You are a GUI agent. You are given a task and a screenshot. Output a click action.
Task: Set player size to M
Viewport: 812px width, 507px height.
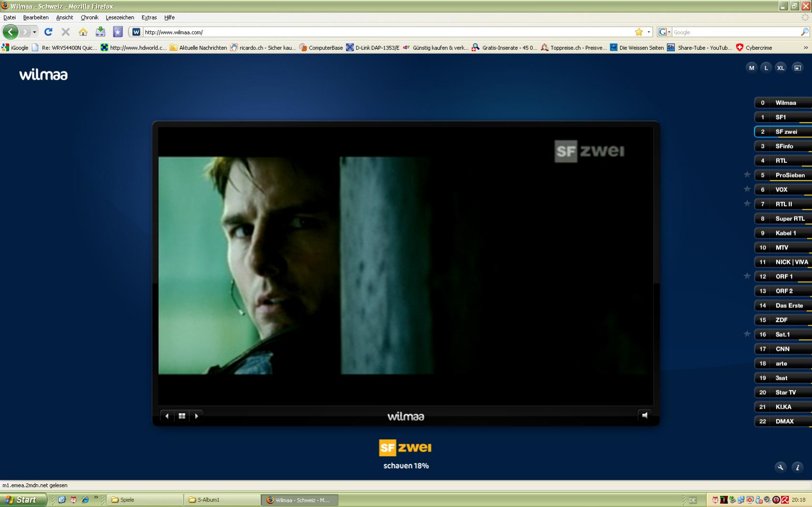[752, 68]
